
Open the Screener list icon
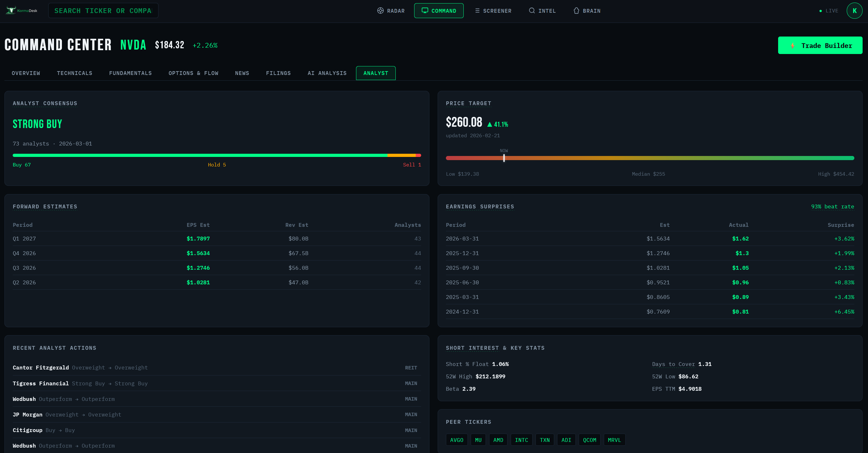coord(477,11)
